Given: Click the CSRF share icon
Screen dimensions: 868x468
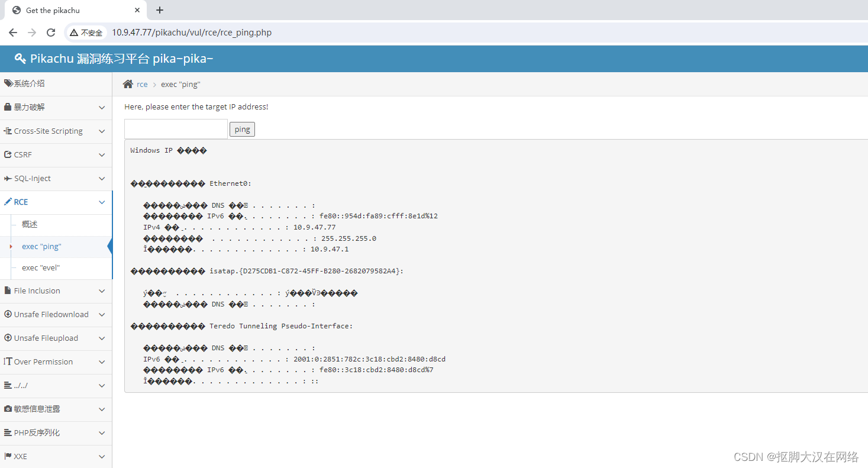Looking at the screenshot, I should pos(8,154).
